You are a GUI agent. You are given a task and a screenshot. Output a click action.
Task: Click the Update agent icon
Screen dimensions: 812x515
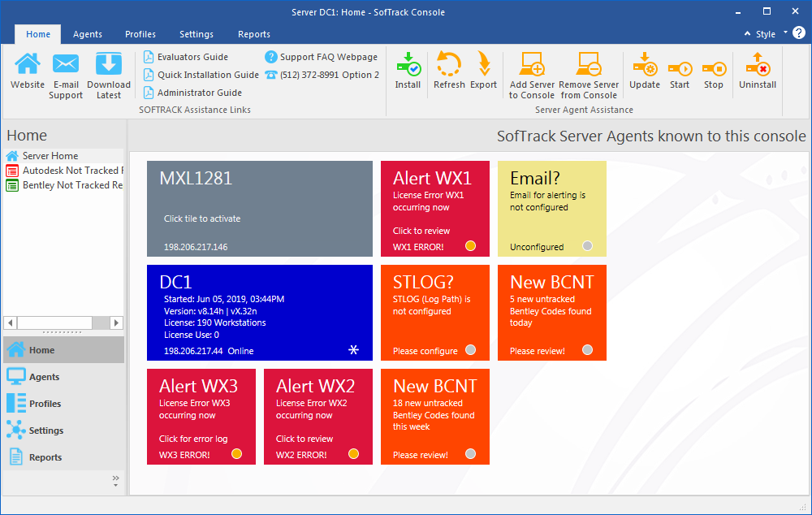(x=645, y=64)
